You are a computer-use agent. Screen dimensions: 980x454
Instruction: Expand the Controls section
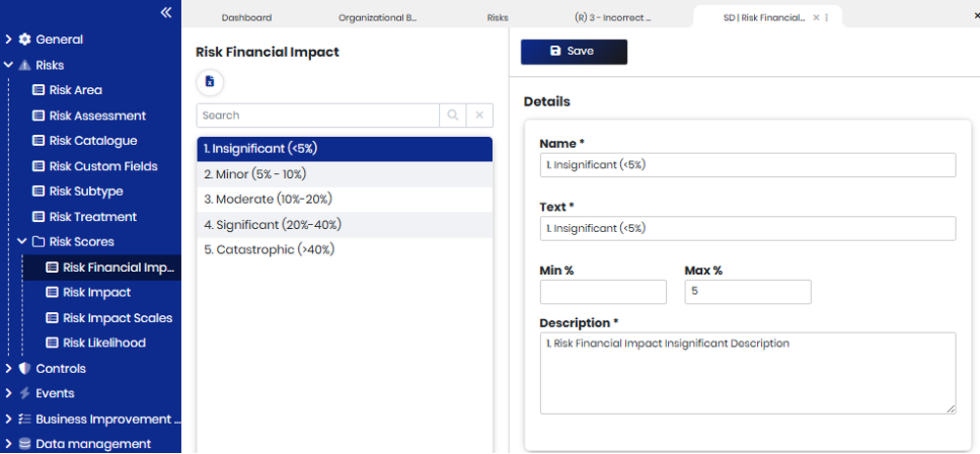tap(9, 369)
